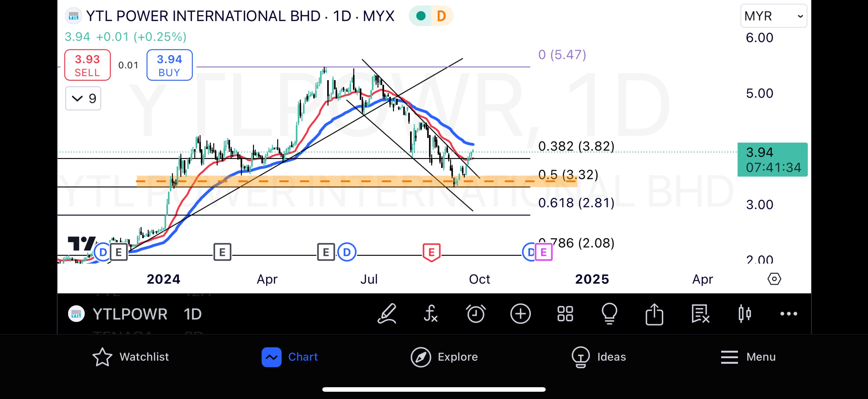Tap the 3.00 price axis label
This screenshot has width=868, height=399.
(760, 205)
